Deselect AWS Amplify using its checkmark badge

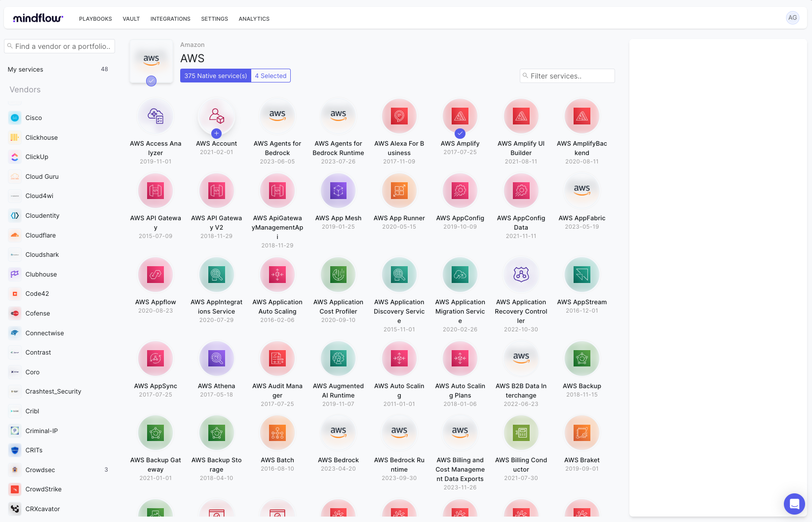point(460,133)
